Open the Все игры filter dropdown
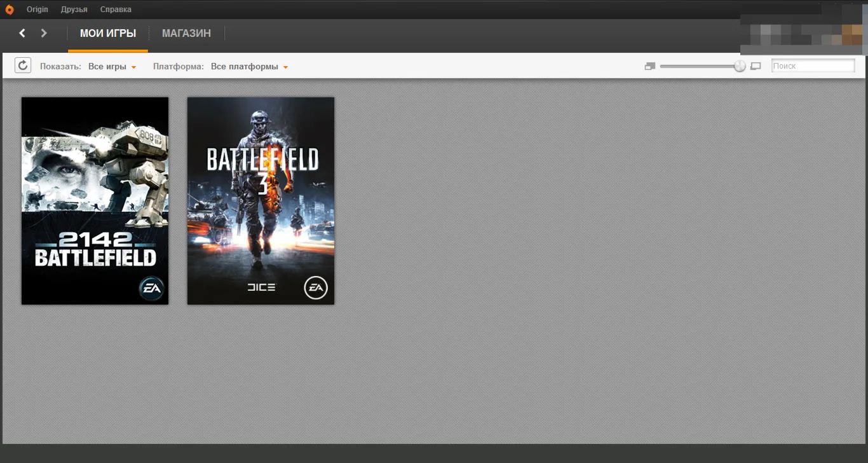 click(x=112, y=66)
